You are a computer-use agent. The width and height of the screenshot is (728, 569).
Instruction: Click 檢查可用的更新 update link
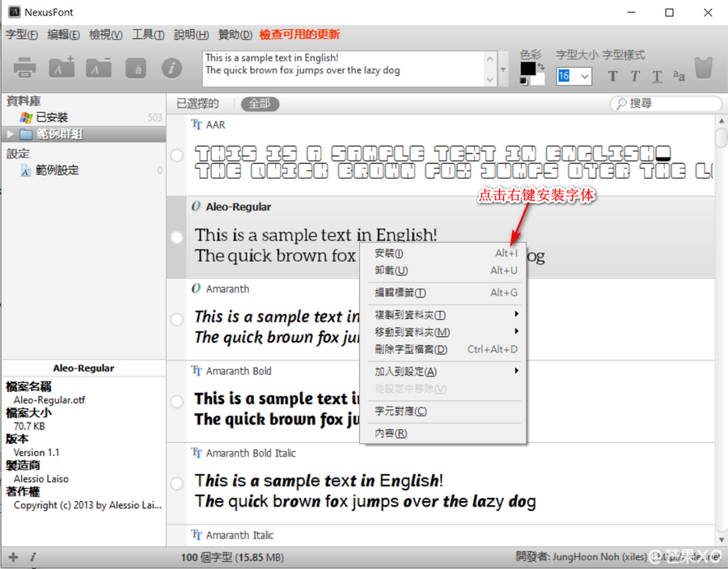point(299,34)
